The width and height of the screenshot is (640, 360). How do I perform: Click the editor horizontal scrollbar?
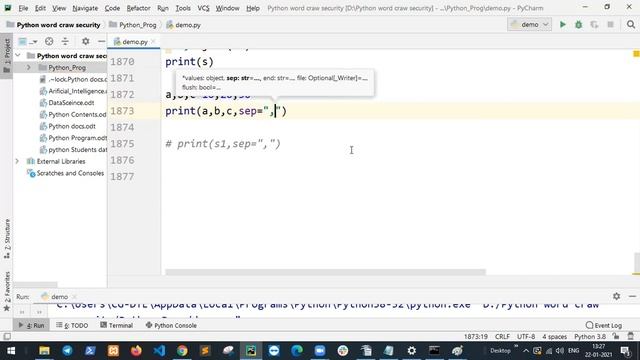325,272
